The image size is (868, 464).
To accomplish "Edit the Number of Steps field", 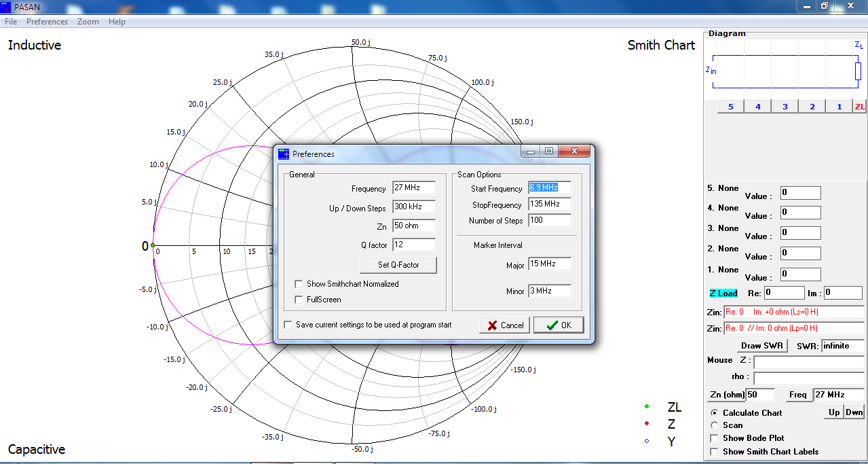I will pos(549,220).
